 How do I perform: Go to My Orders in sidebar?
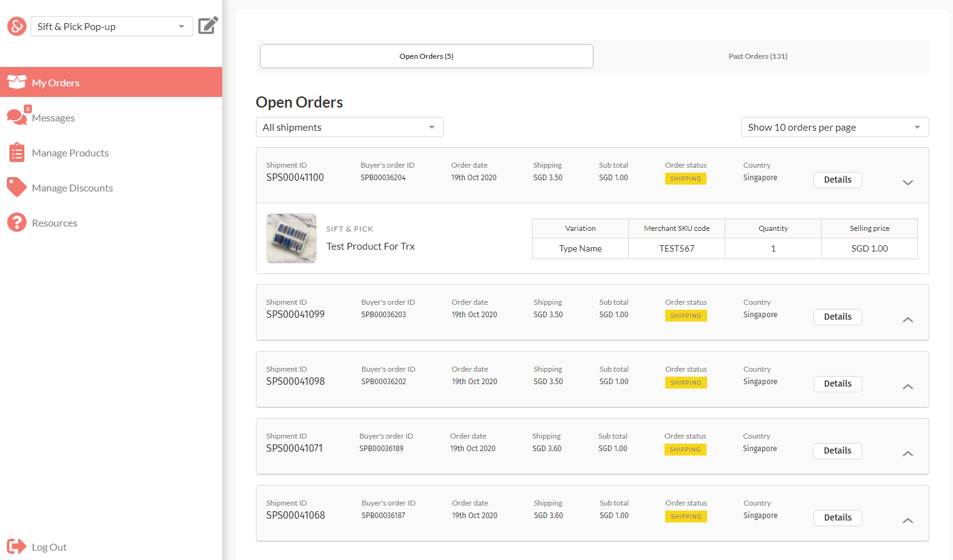[x=111, y=82]
